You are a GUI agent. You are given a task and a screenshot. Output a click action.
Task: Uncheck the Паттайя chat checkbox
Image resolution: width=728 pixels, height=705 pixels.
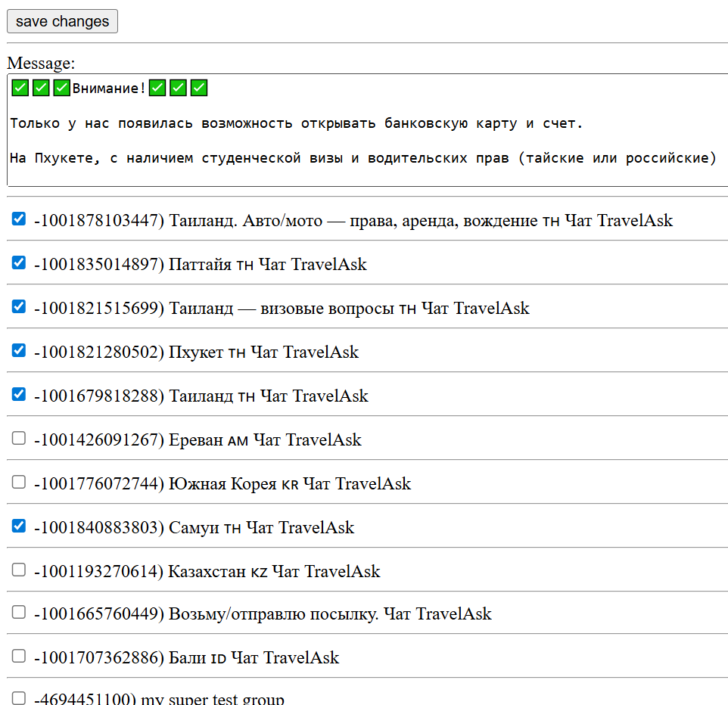pyautogui.click(x=19, y=263)
